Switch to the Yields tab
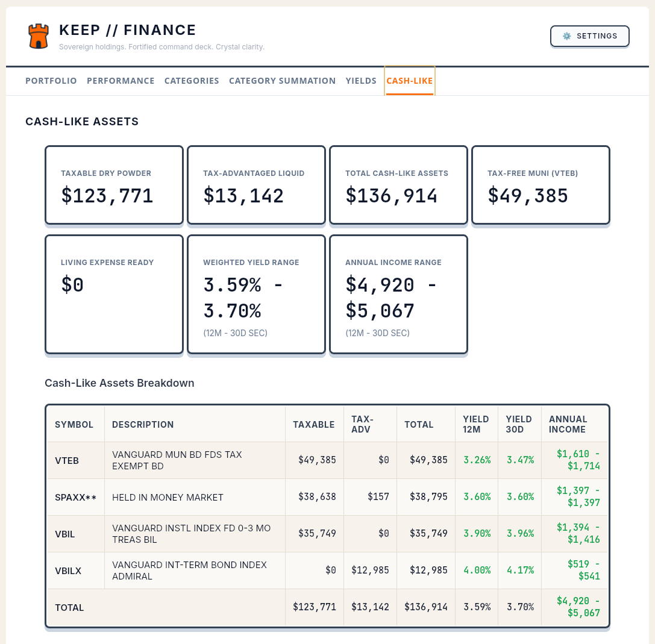 click(361, 81)
